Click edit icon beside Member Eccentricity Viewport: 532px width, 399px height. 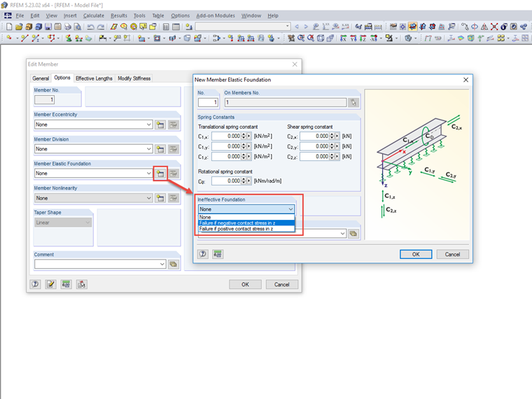[x=174, y=125]
